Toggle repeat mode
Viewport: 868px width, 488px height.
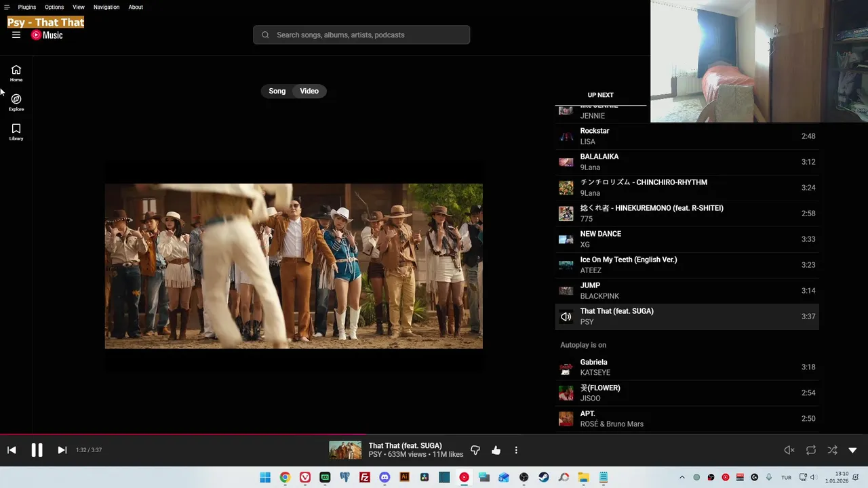click(x=810, y=450)
